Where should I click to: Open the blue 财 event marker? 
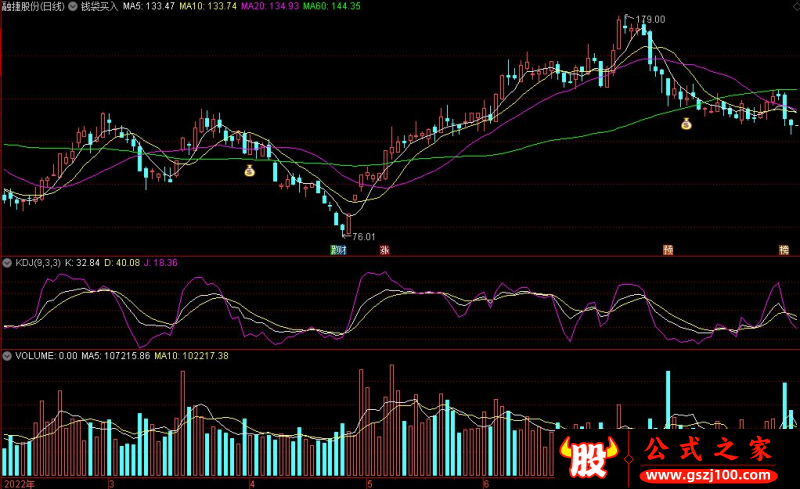point(342,250)
